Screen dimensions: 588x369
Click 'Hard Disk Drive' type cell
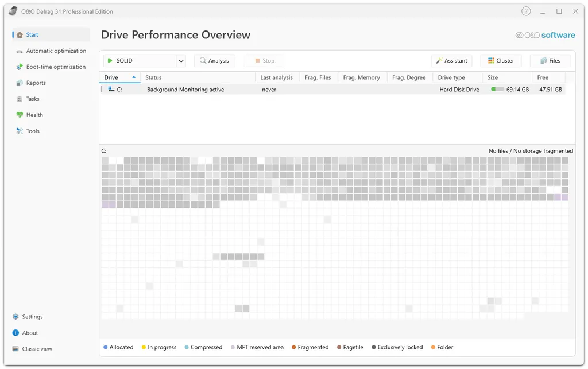pyautogui.click(x=459, y=90)
